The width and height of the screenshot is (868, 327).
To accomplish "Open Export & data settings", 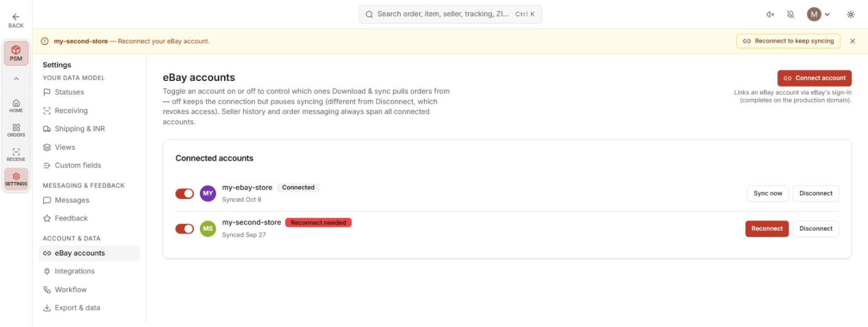I will pyautogui.click(x=89, y=308).
